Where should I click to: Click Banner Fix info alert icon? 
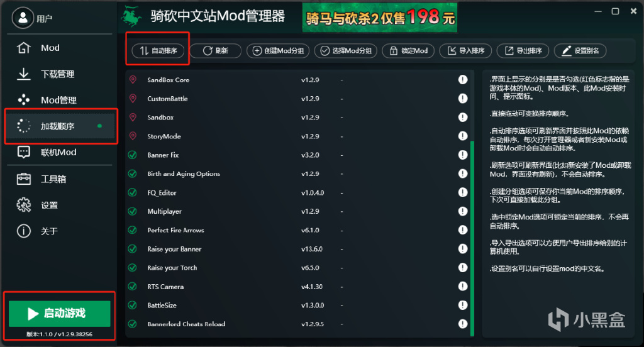tap(463, 155)
